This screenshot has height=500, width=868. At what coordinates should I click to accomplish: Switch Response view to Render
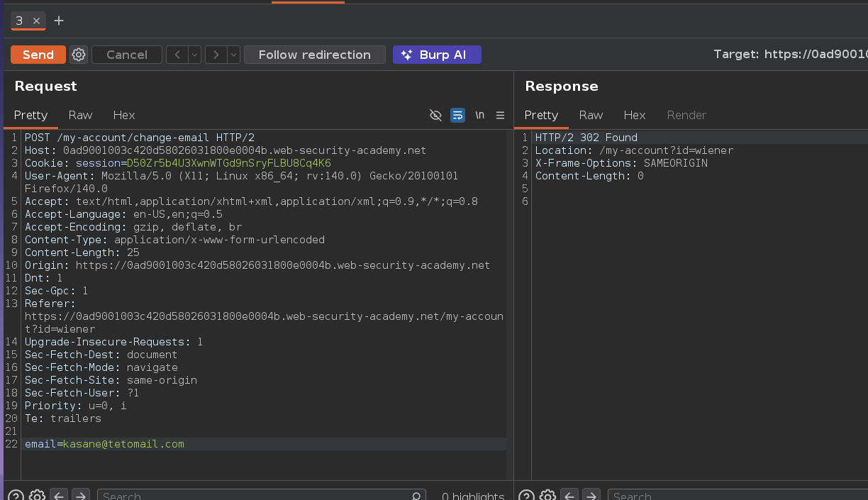[686, 115]
